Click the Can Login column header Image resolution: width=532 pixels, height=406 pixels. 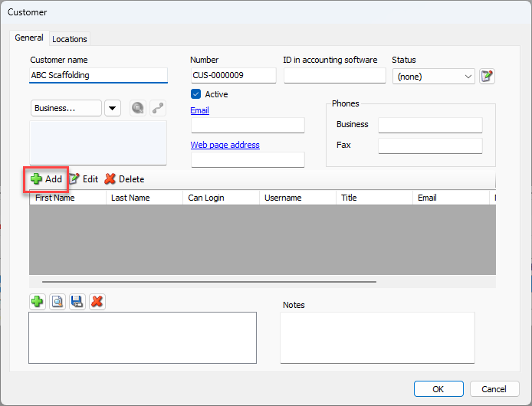[222, 198]
